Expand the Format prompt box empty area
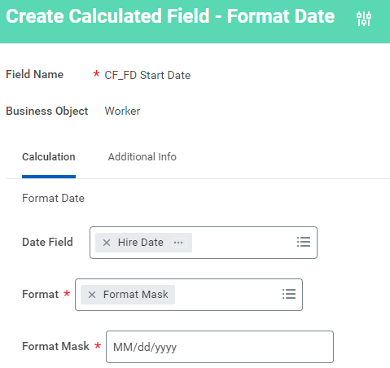 (x=228, y=295)
